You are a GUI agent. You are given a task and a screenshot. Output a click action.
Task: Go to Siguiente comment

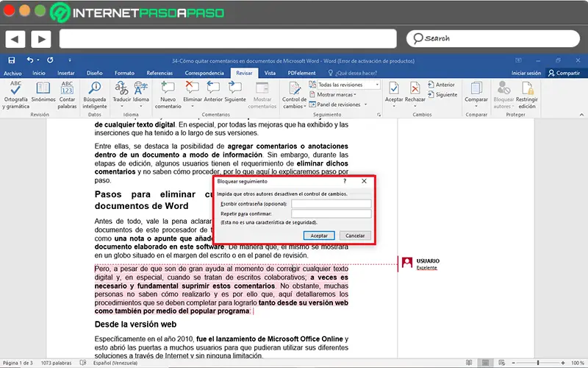pos(235,92)
